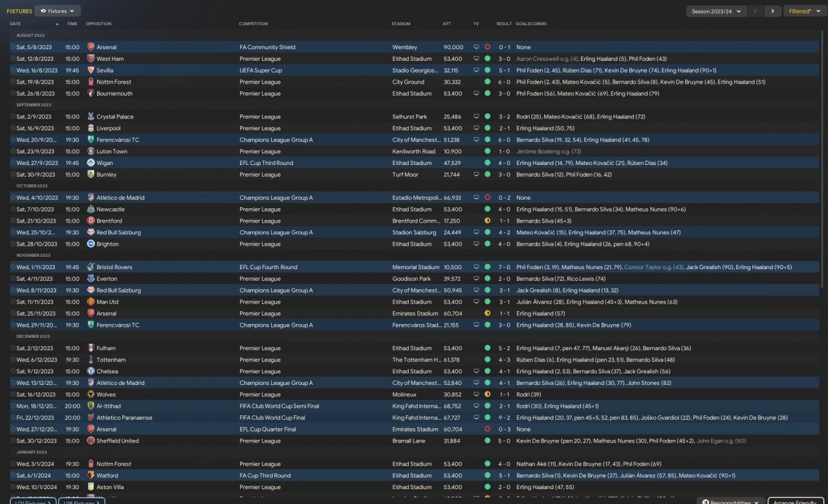Click the circle marker beside Sat, 2/12/2023
The width and height of the screenshot is (828, 504).
coord(13,348)
